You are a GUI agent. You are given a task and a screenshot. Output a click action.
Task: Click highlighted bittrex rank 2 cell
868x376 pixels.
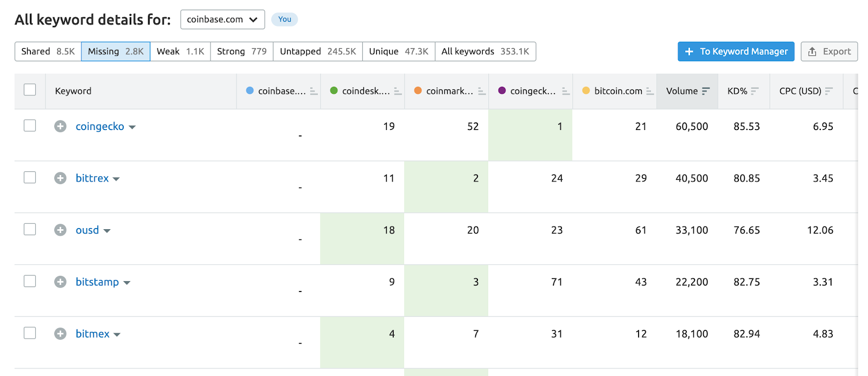tap(446, 187)
